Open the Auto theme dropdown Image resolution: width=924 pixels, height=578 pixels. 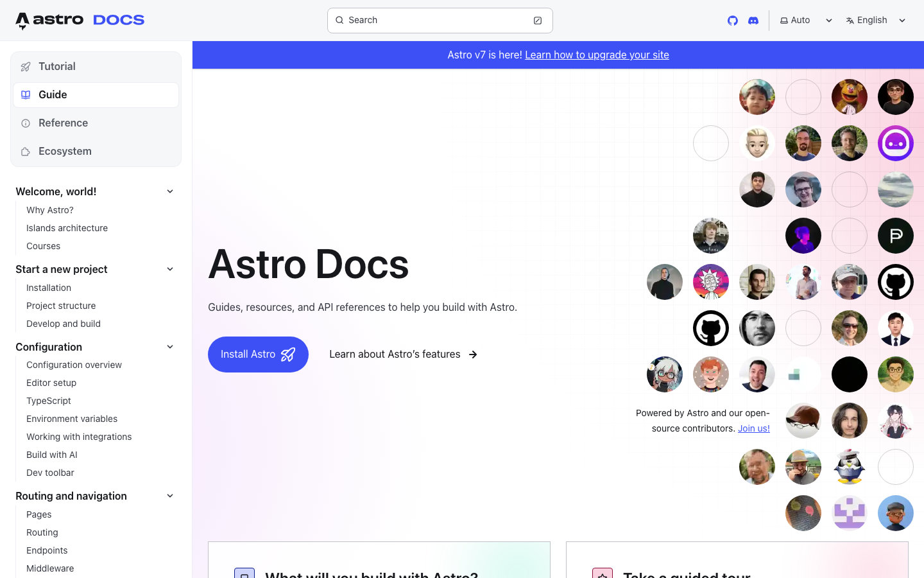point(806,21)
